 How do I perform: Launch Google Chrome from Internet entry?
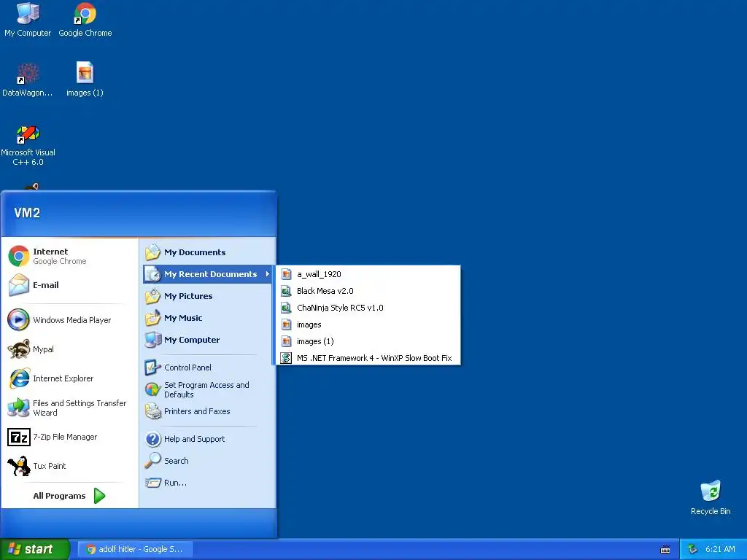69,256
